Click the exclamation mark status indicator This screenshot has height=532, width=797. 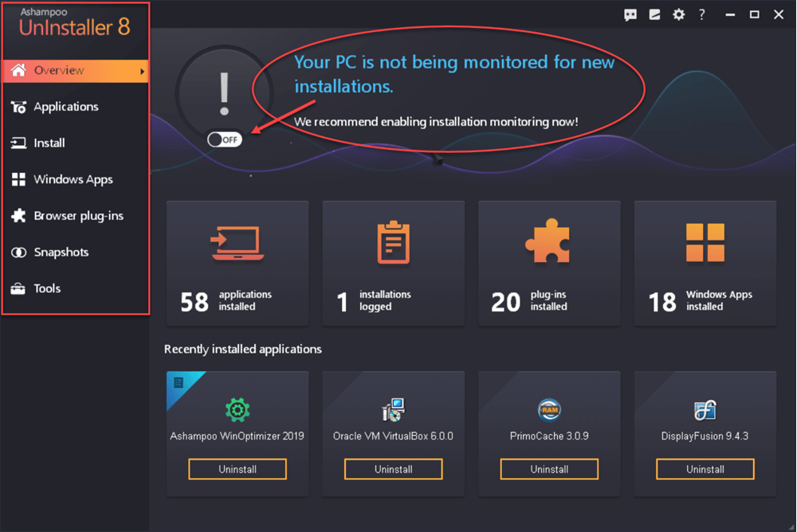point(224,93)
